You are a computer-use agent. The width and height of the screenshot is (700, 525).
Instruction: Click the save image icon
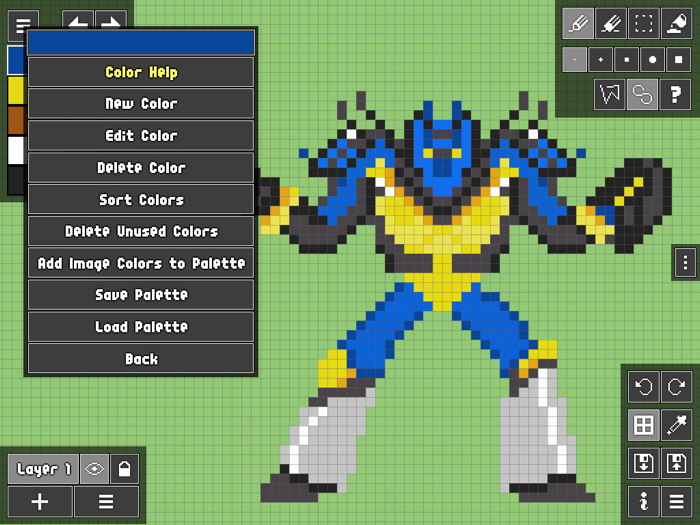[643, 463]
